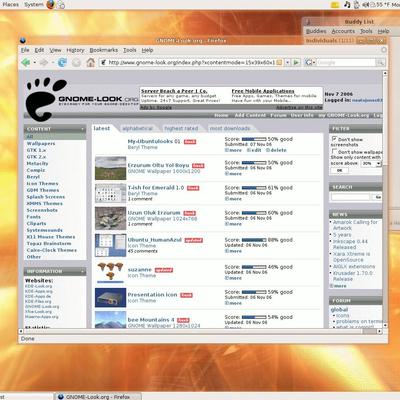Click the Firefox Back arrow button
Image resolution: width=400 pixels, height=400 pixels.
click(x=25, y=62)
